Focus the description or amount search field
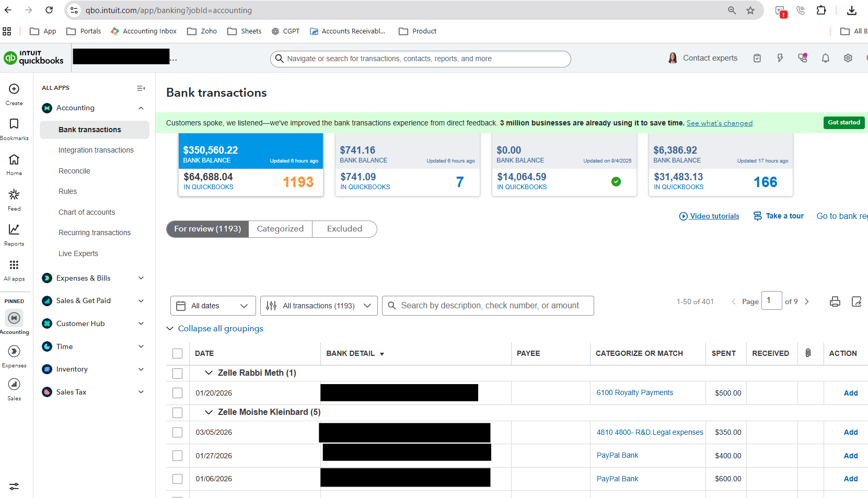This screenshot has height=498, width=868. (x=488, y=306)
